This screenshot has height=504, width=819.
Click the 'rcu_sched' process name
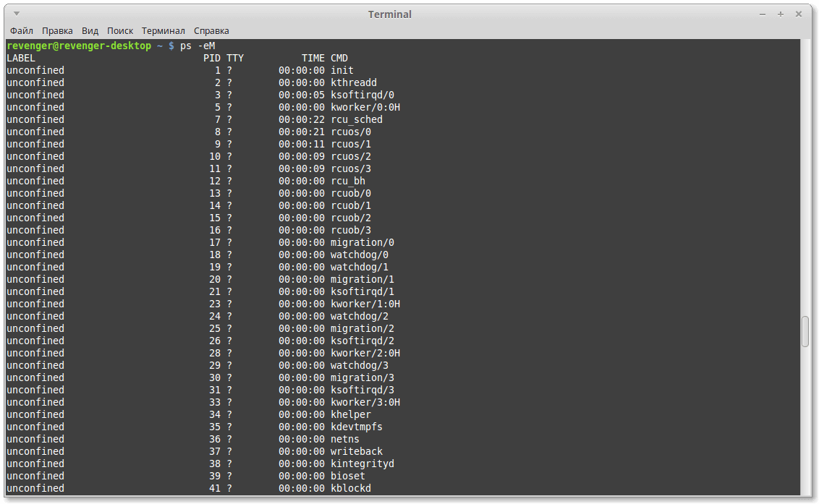(357, 119)
